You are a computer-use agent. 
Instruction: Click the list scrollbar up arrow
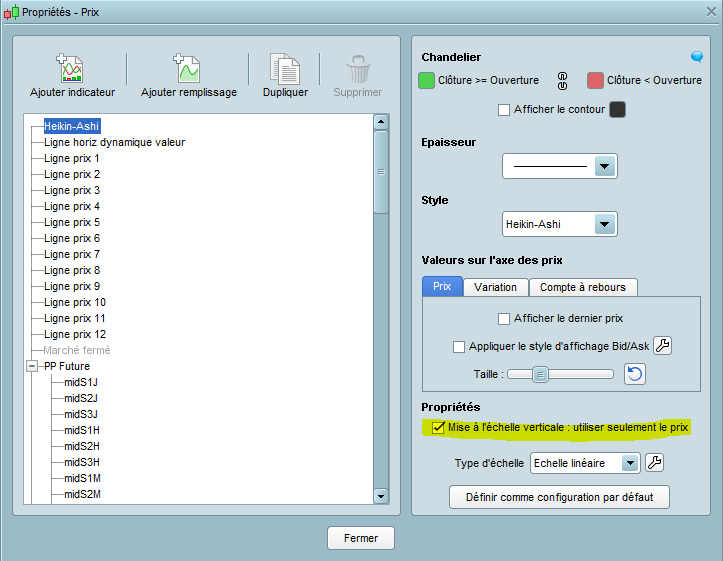coord(381,122)
